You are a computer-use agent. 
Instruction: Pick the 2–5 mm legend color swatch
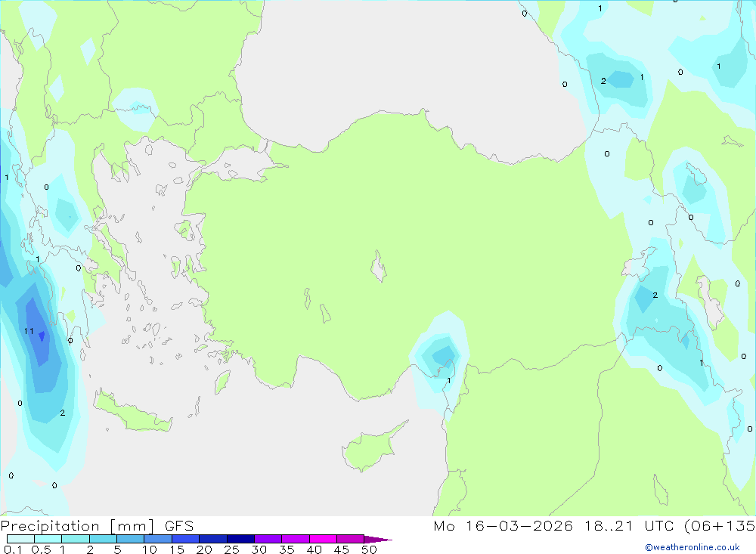point(103,539)
